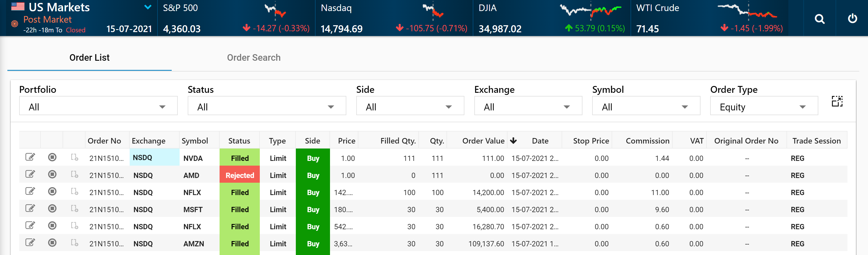
Task: Cancel the AMD order with the stop icon
Action: click(x=52, y=175)
